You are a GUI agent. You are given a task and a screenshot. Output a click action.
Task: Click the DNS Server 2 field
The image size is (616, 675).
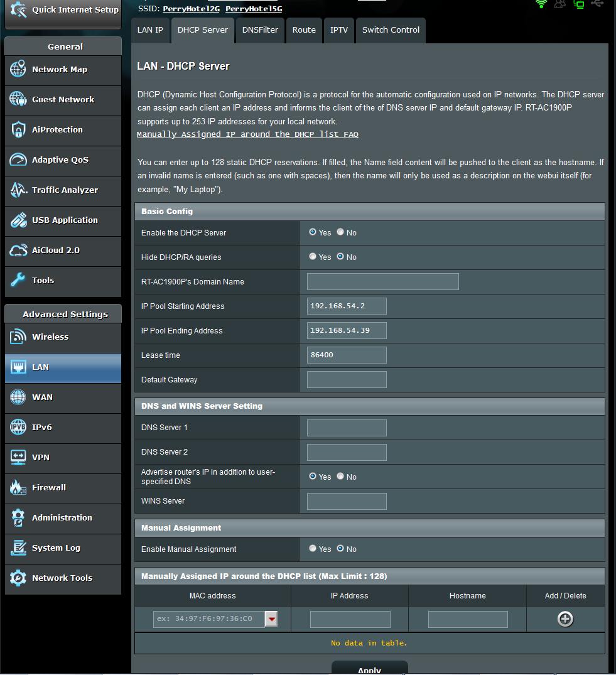point(347,453)
